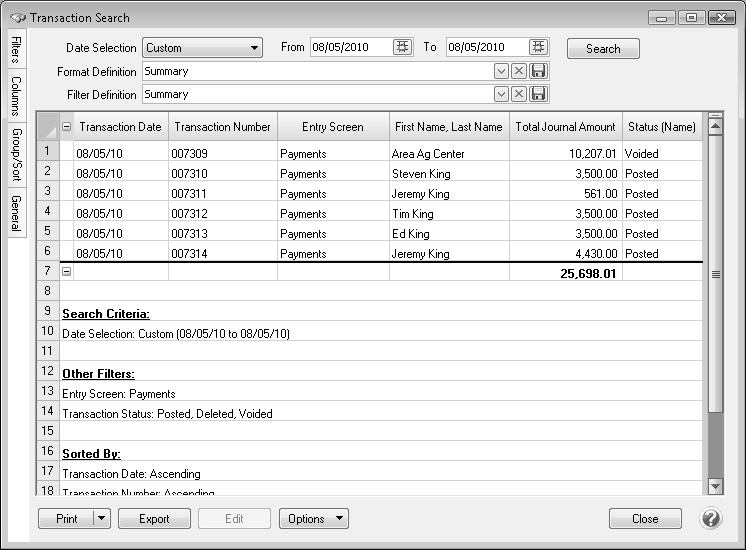The width and height of the screenshot is (746, 550).
Task: Save the Format Definition
Action: tap(539, 71)
